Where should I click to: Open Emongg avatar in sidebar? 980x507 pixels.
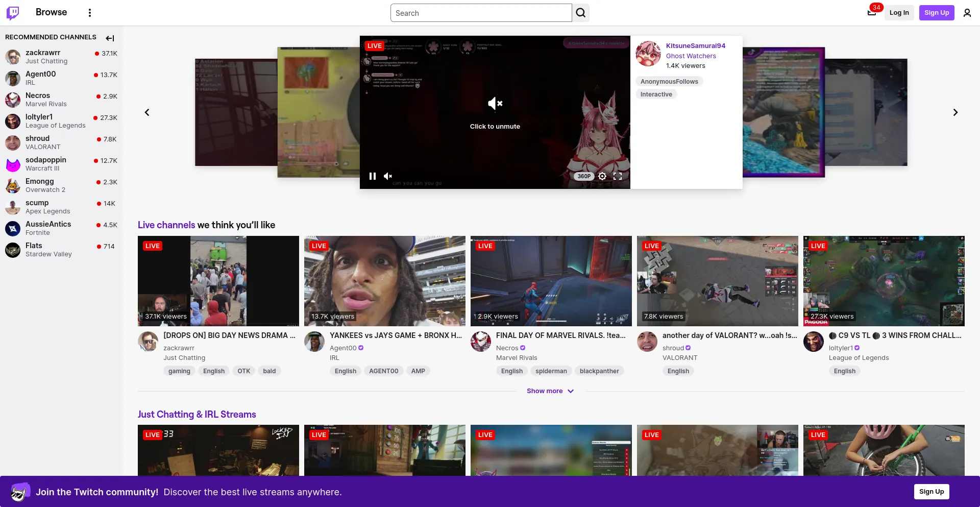point(13,185)
